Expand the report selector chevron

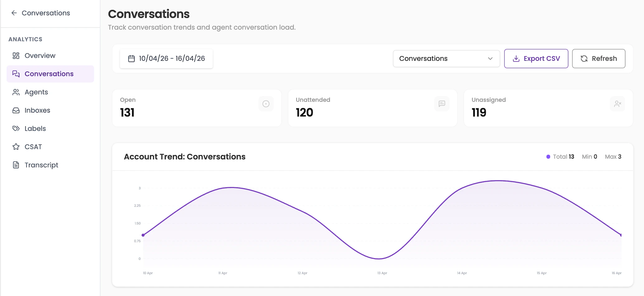pos(490,59)
